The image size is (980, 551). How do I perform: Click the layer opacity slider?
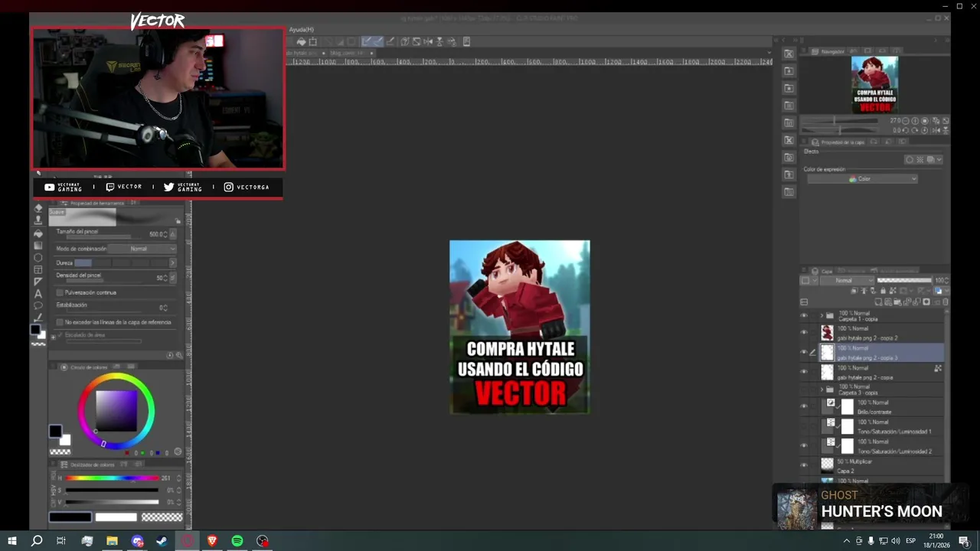coord(903,281)
